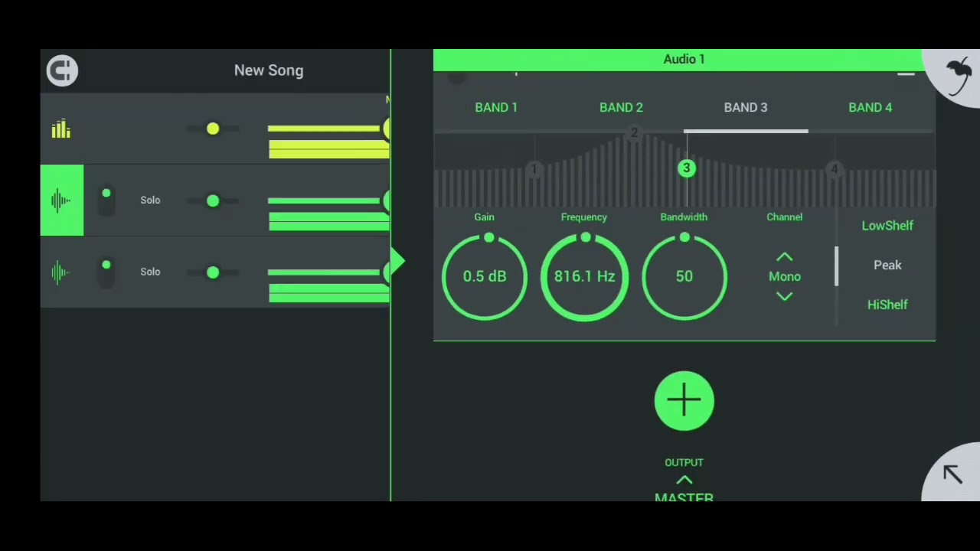The height and width of the screenshot is (551, 980).
Task: Choose the HiShelf filter type
Action: [887, 305]
